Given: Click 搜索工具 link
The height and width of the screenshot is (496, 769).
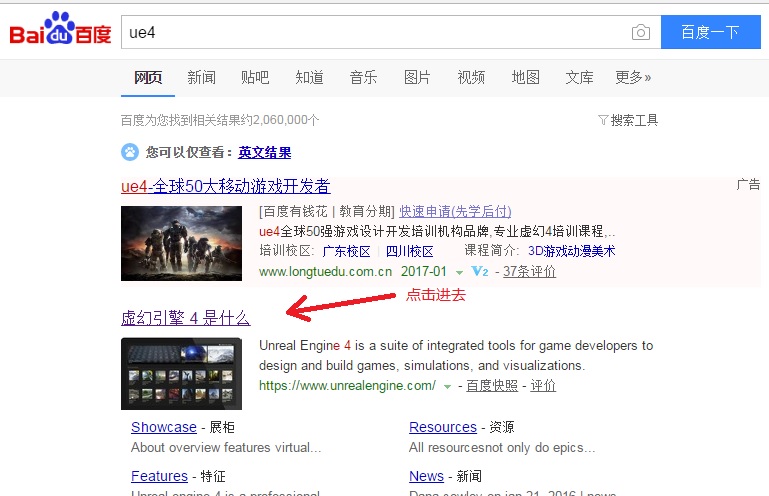Looking at the screenshot, I should point(634,120).
